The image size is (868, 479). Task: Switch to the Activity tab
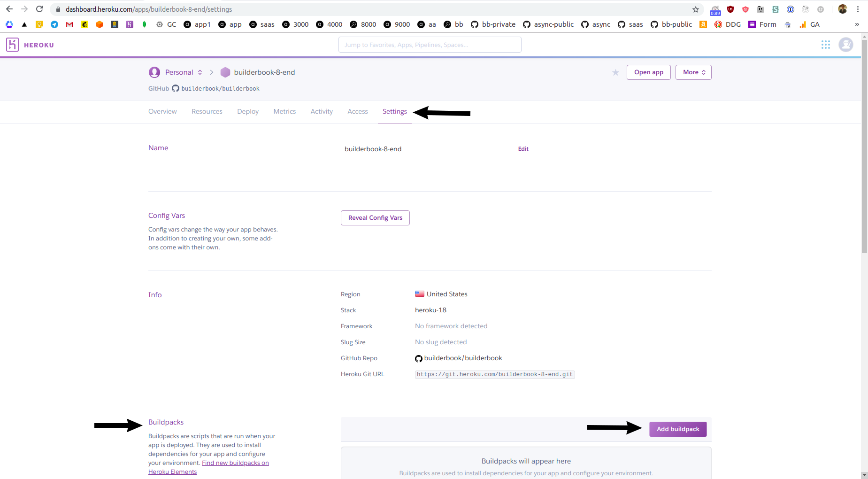click(x=322, y=111)
